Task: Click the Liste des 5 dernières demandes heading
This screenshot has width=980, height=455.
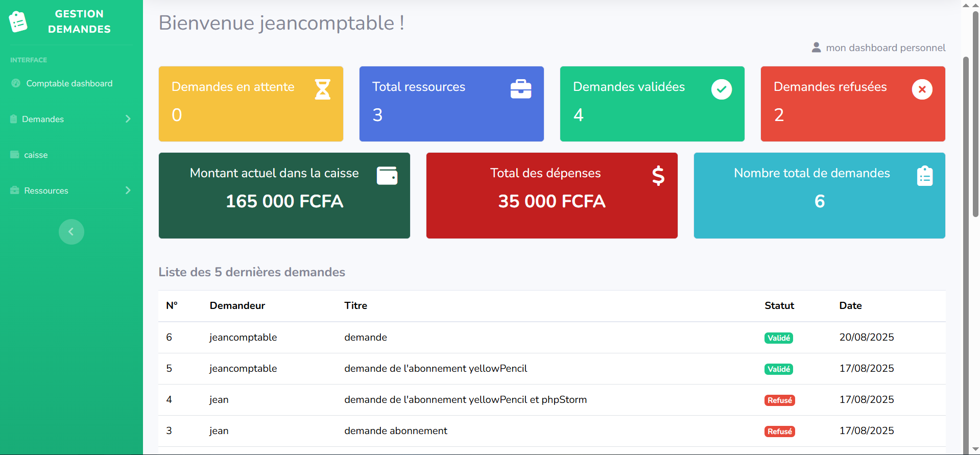Action: click(x=252, y=272)
